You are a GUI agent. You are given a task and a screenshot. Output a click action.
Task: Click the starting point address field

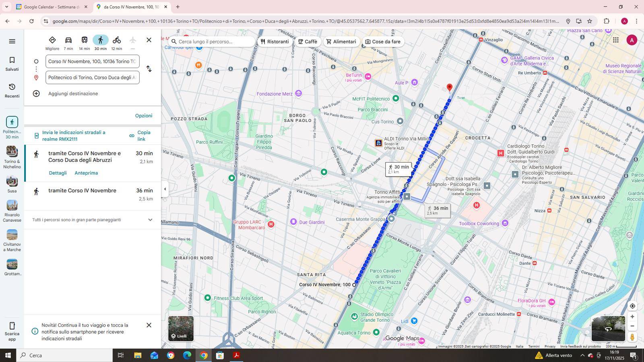click(x=92, y=62)
